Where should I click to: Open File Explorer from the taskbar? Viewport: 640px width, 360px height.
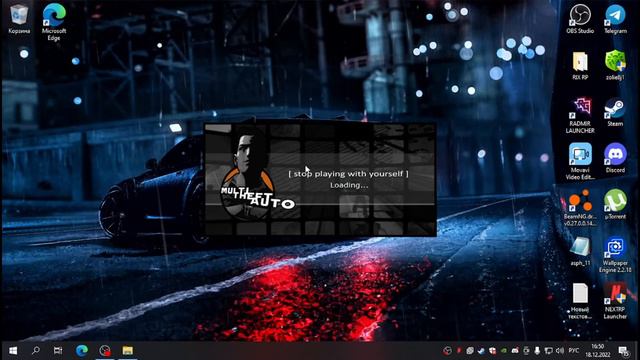[128, 351]
